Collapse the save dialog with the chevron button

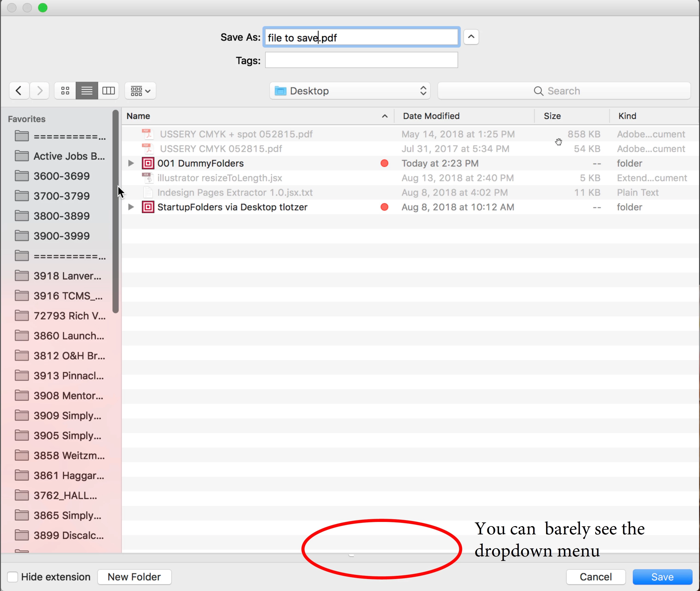471,37
